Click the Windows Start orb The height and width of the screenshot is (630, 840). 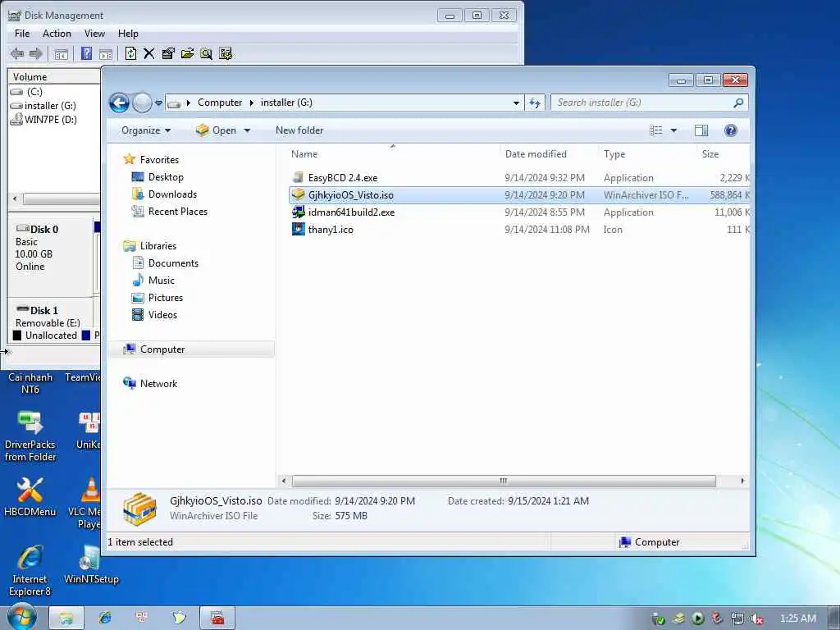(x=21, y=618)
